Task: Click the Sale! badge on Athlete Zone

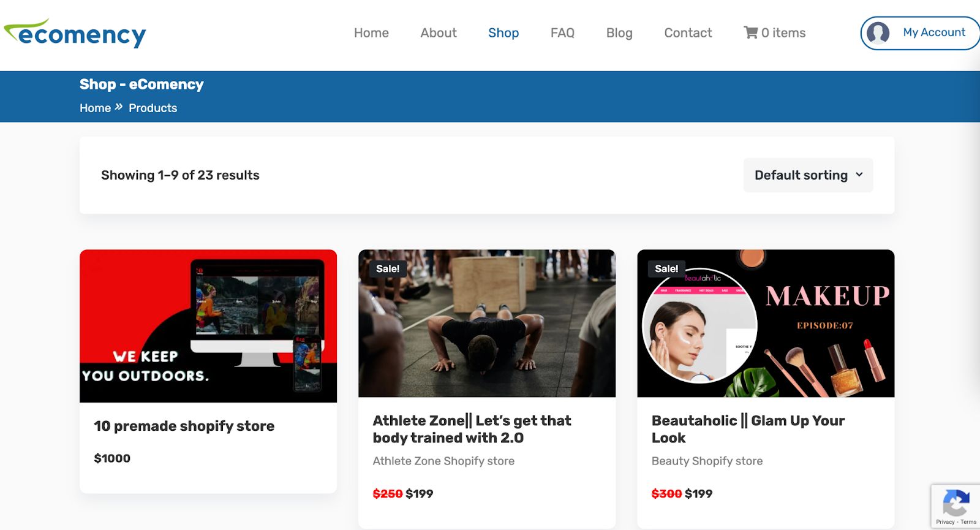Action: pyautogui.click(x=388, y=268)
